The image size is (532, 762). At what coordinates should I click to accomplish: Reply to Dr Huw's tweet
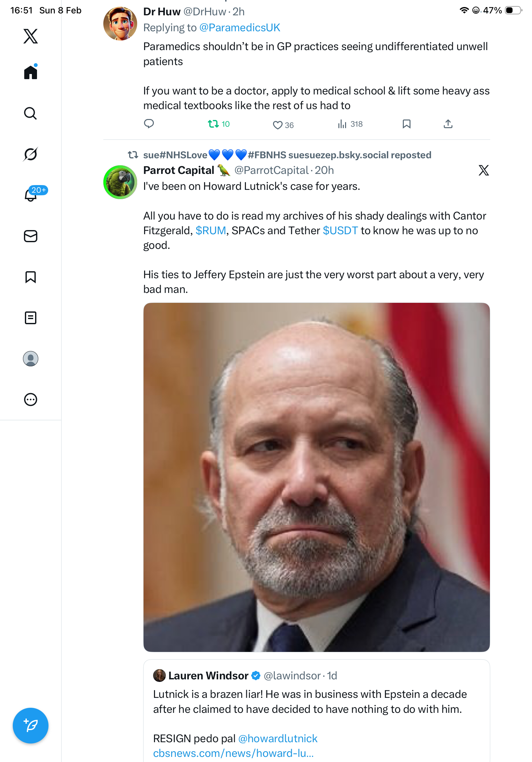point(149,123)
